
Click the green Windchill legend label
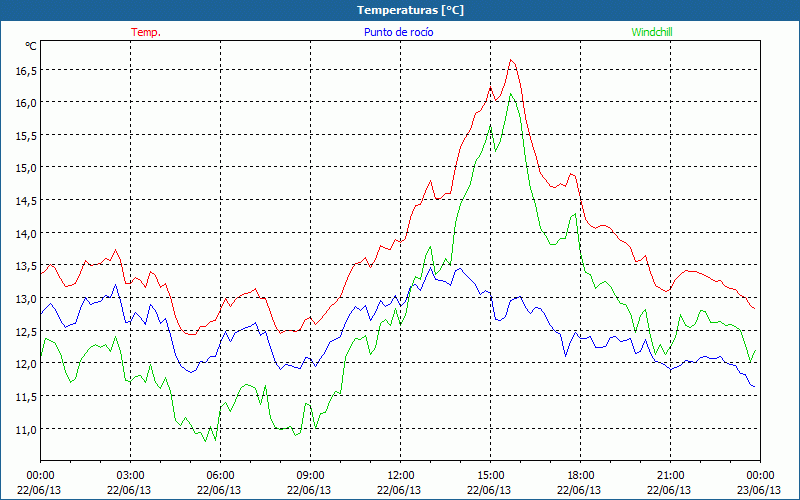(652, 32)
